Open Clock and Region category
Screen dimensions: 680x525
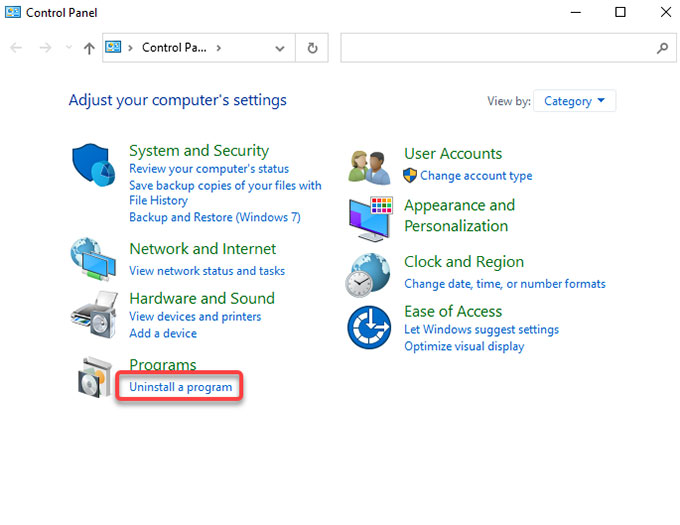point(464,262)
